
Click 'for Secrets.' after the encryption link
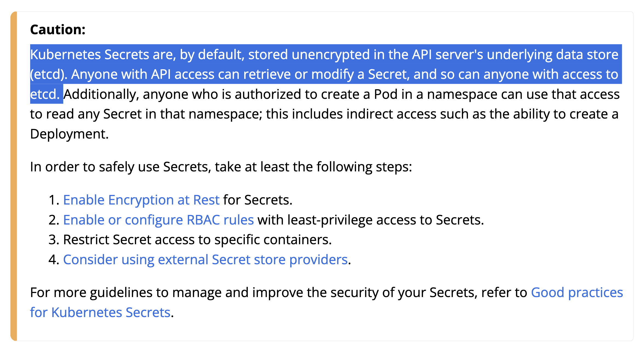click(x=258, y=200)
